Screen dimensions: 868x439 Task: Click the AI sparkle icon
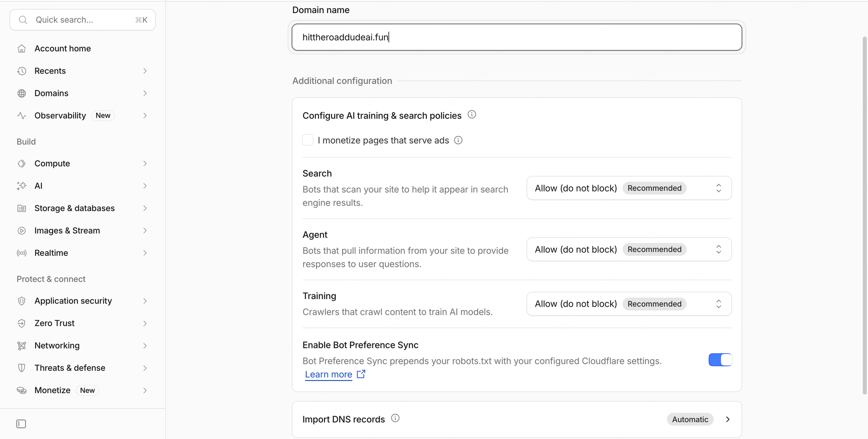point(22,186)
